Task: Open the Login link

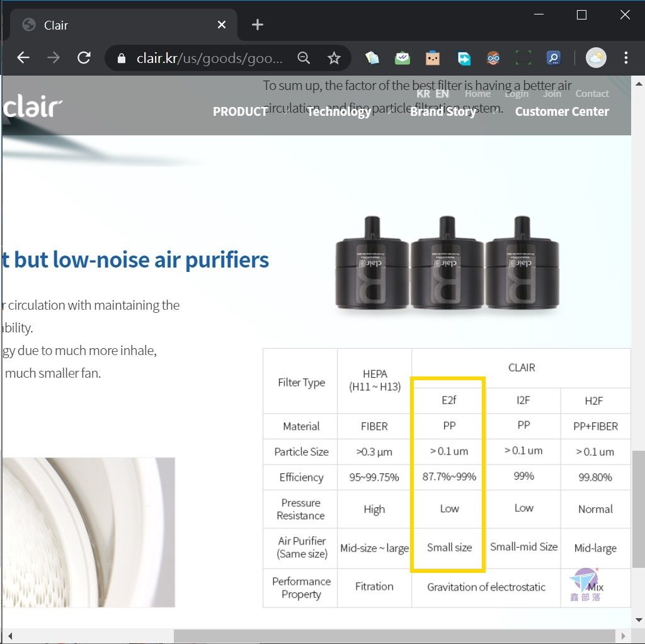Action: (517, 94)
